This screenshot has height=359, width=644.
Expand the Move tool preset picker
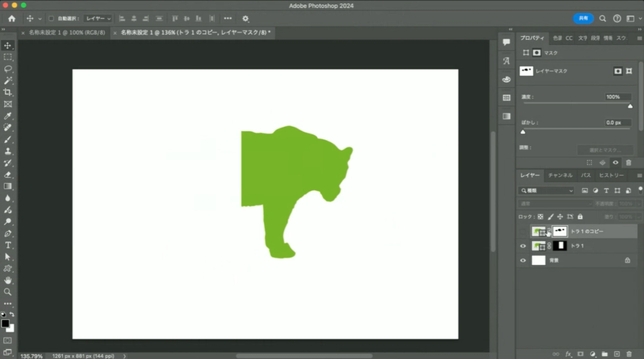(x=40, y=19)
